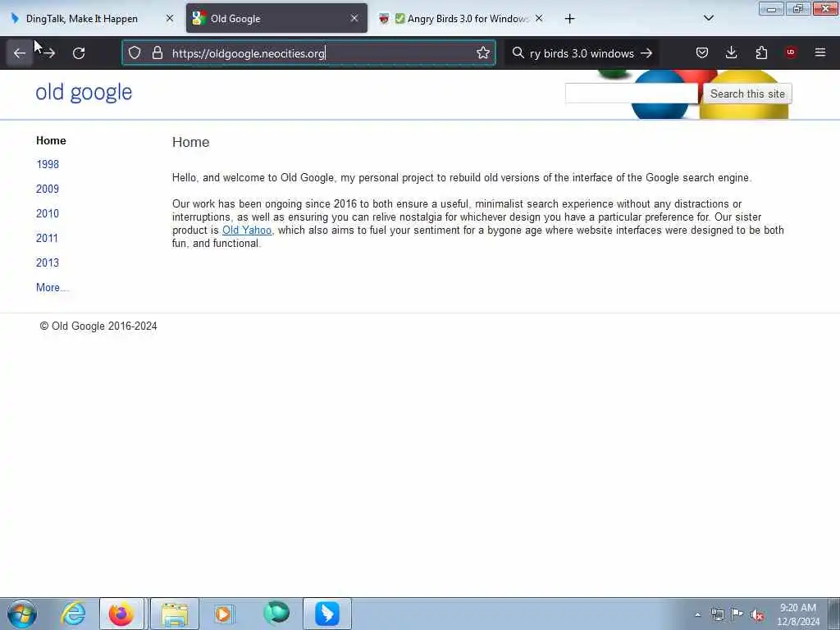The width and height of the screenshot is (840, 630).
Task: Click the © Old Google 2016-2024 footer text
Action: point(98,326)
